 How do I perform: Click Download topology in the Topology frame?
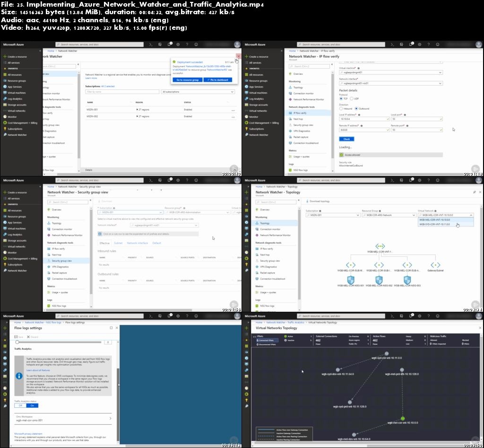coord(318,202)
